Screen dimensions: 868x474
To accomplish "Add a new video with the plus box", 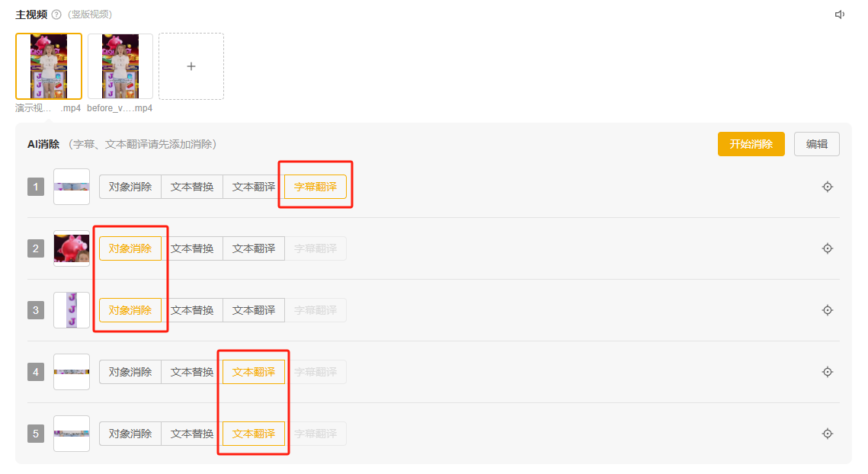I will 191,66.
